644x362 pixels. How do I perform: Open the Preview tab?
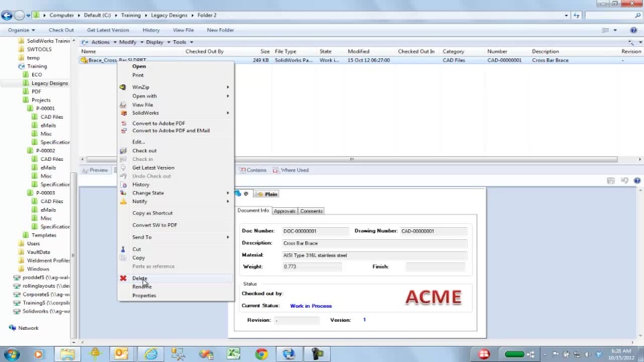95,170
